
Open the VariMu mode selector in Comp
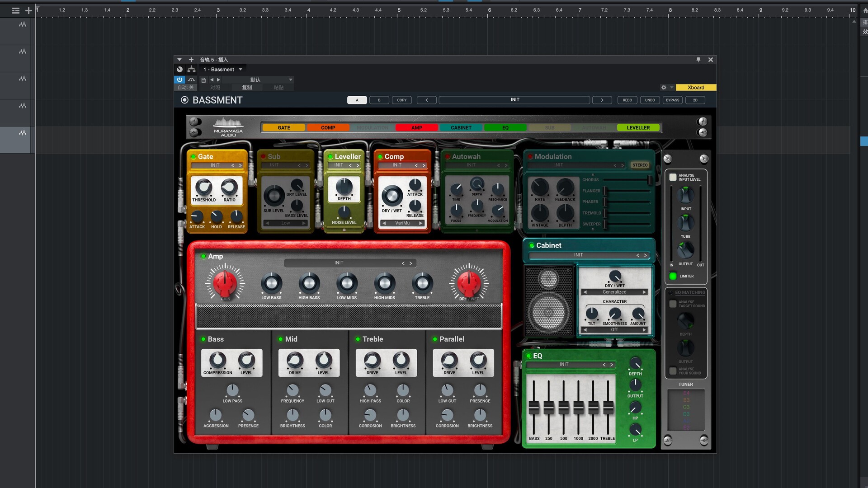(402, 223)
